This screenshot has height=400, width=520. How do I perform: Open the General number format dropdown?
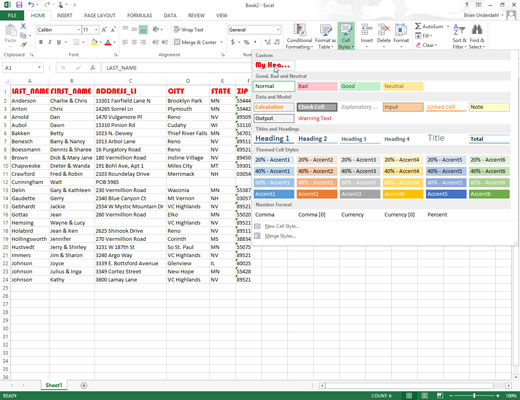[278, 30]
